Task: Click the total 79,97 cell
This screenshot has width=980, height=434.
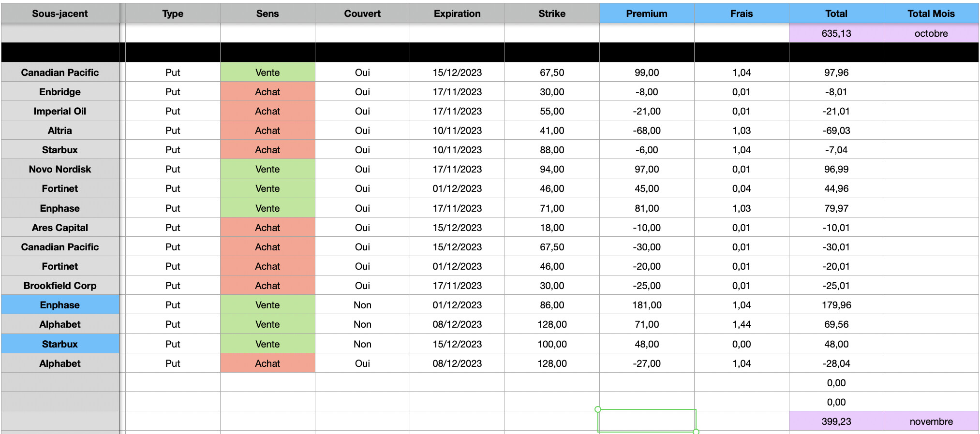Action: [836, 208]
